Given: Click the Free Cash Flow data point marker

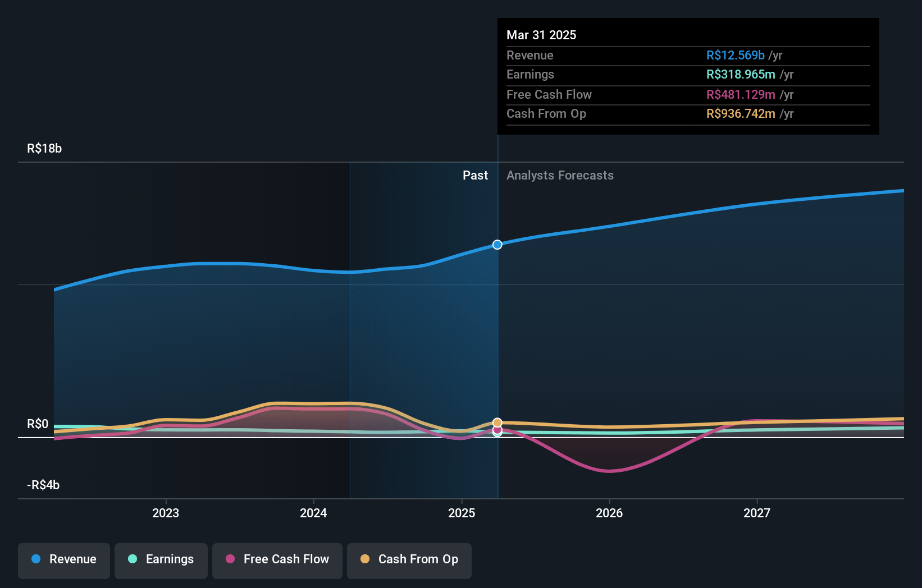Looking at the screenshot, I should (x=497, y=430).
